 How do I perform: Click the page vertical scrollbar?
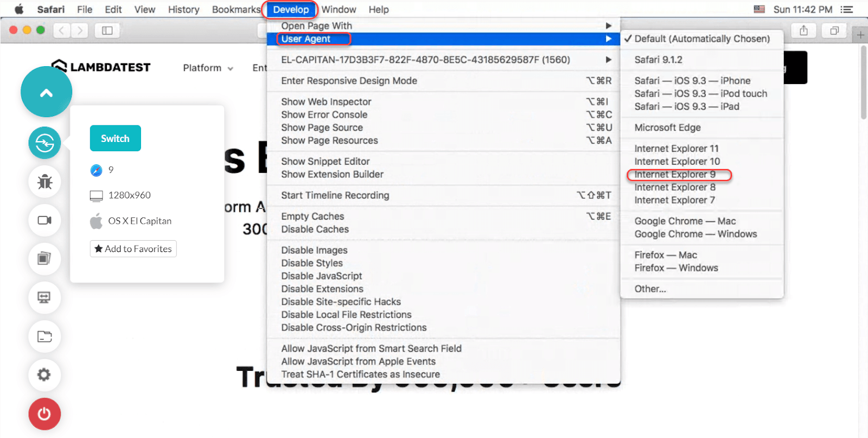863,81
